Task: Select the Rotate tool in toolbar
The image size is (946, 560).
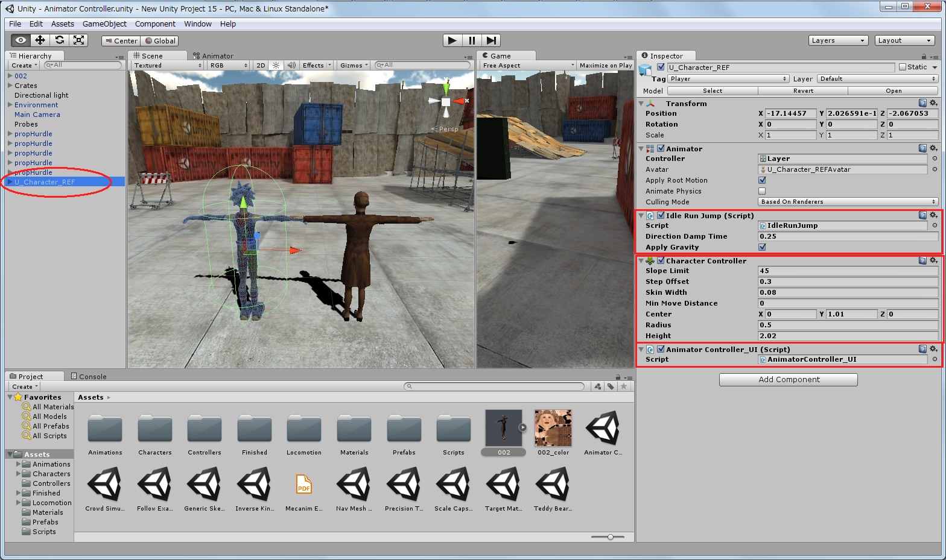Action: (59, 40)
